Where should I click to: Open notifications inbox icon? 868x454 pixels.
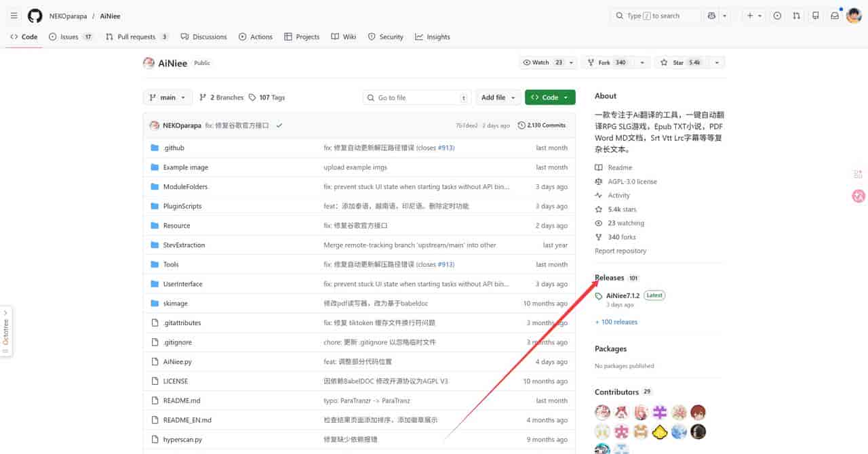pyautogui.click(x=835, y=16)
